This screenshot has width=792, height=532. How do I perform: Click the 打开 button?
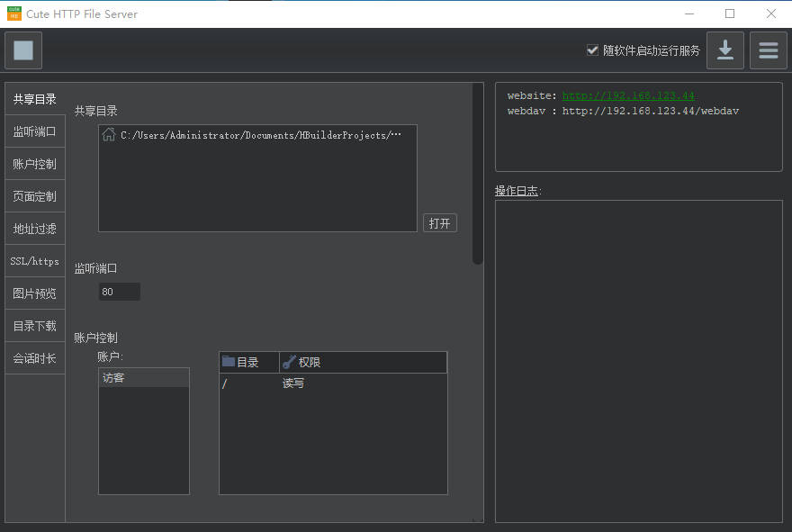coord(439,223)
